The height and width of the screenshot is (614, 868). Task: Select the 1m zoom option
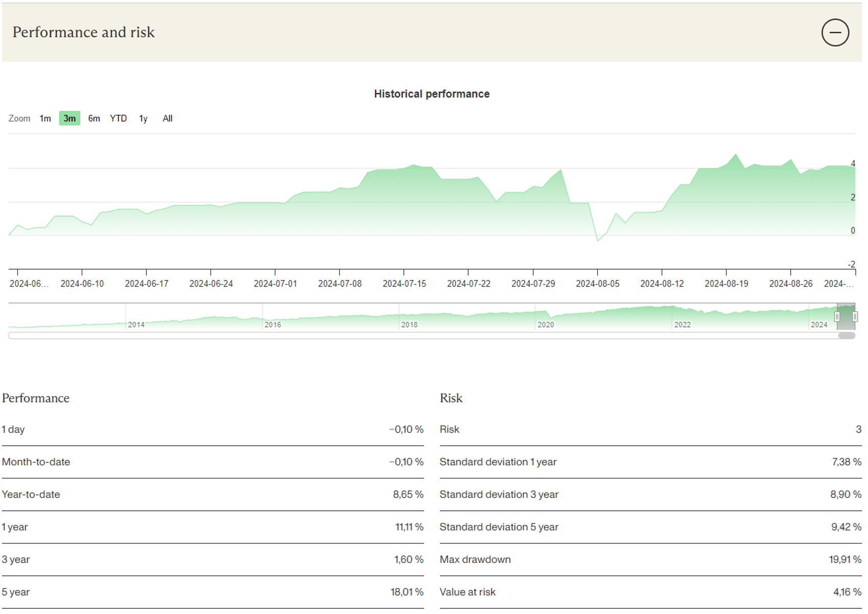click(x=45, y=118)
